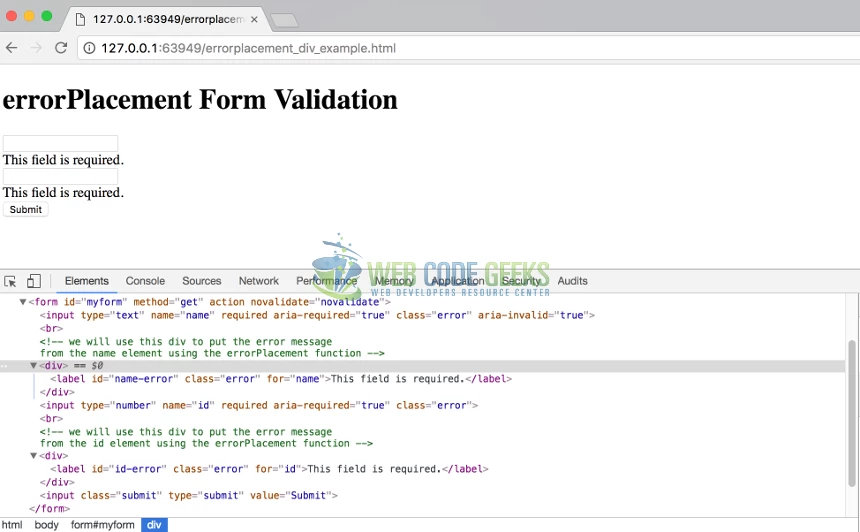Open a new browser tab

283,20
